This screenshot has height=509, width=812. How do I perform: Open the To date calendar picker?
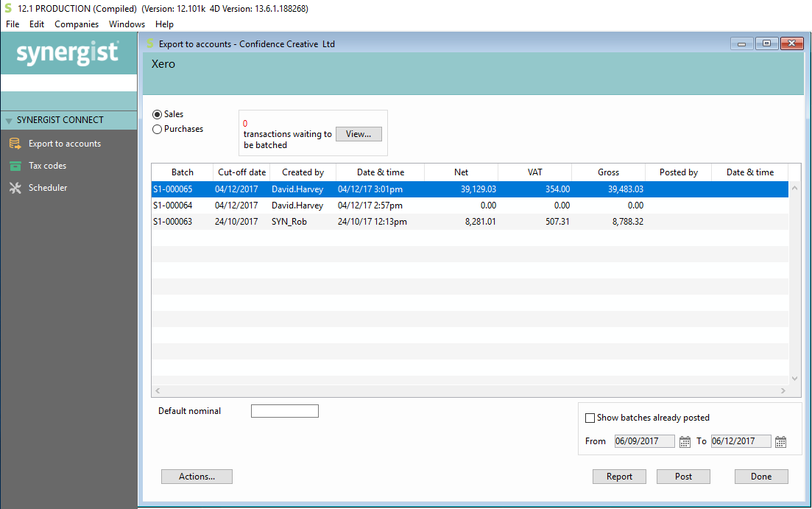[x=781, y=442]
